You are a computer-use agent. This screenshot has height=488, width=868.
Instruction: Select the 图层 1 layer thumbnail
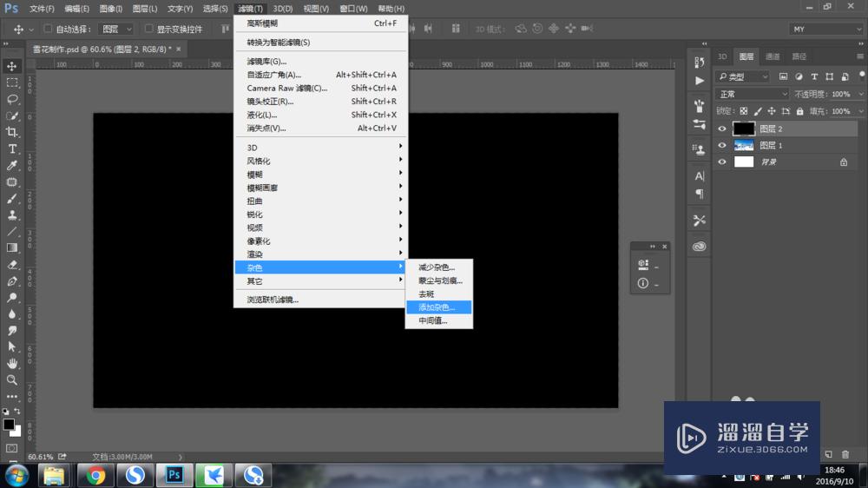744,145
